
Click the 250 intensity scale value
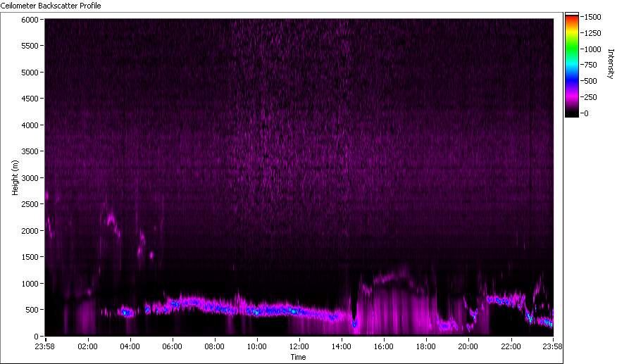tap(591, 97)
